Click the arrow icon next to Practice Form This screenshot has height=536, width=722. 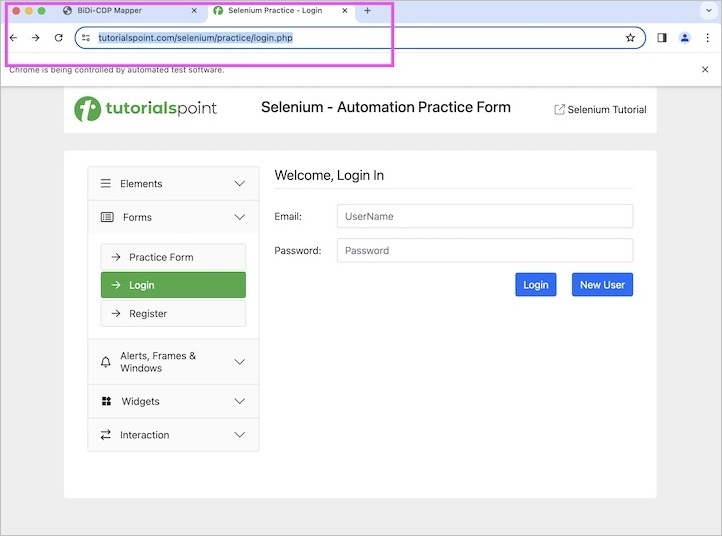[x=116, y=257]
